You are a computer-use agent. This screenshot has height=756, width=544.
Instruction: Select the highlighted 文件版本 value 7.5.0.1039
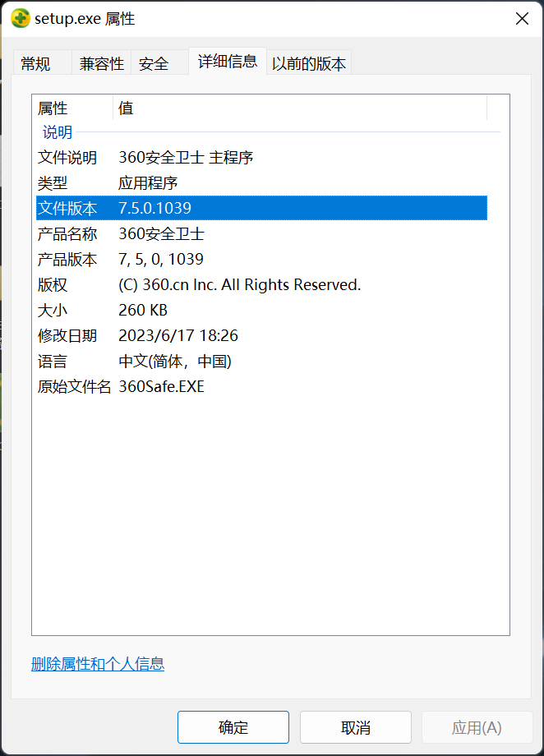(156, 208)
